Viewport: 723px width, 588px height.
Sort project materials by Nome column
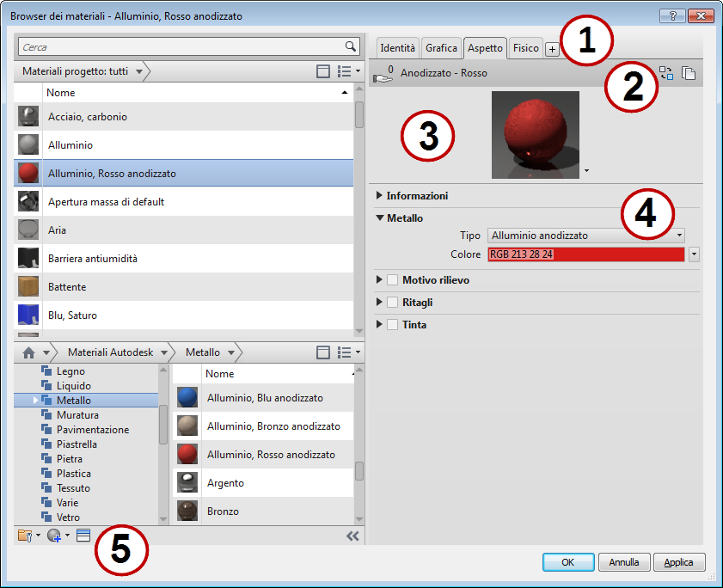(x=198, y=93)
